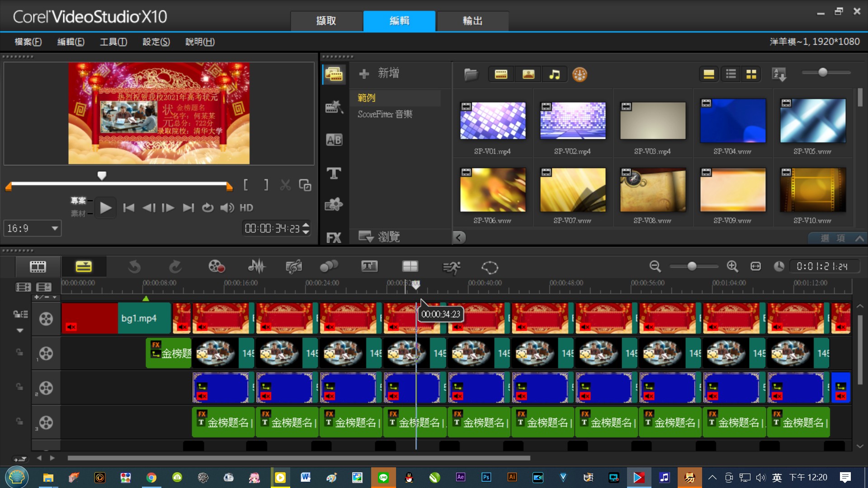
Task: Open the 檔案 menu
Action: (x=28, y=42)
